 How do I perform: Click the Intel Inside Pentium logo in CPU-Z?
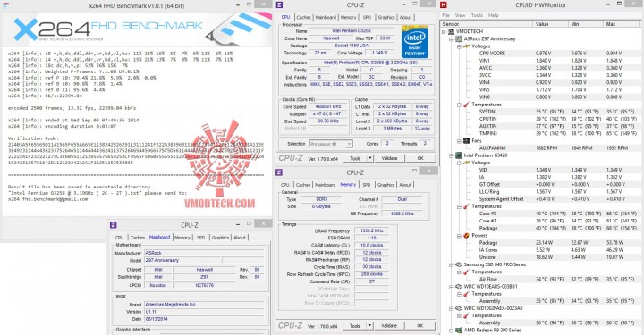(x=414, y=42)
